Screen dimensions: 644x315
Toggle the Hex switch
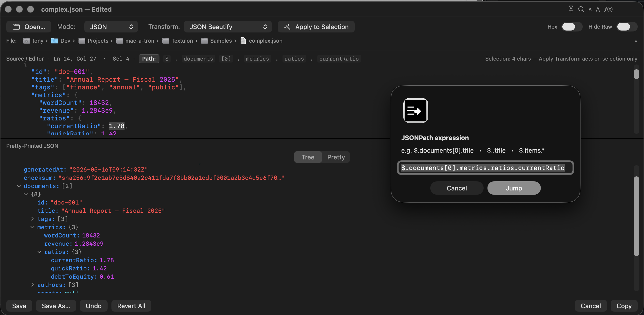pyautogui.click(x=572, y=27)
